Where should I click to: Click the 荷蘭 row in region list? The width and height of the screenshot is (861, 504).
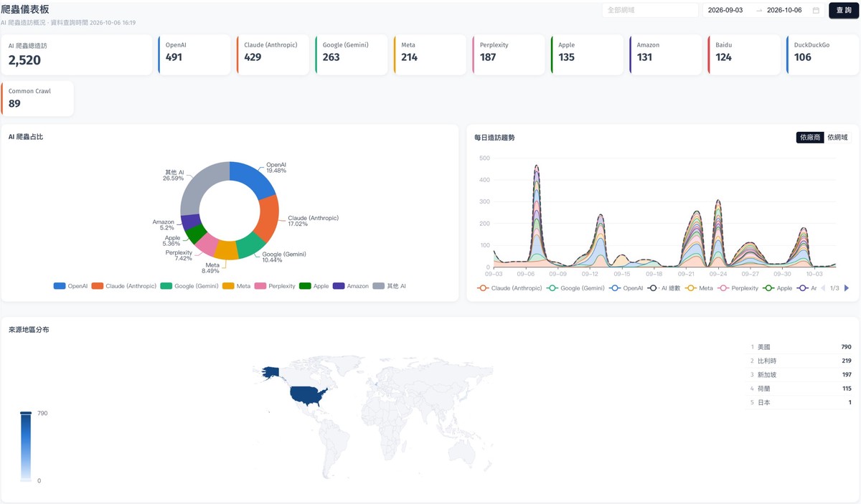(x=801, y=389)
